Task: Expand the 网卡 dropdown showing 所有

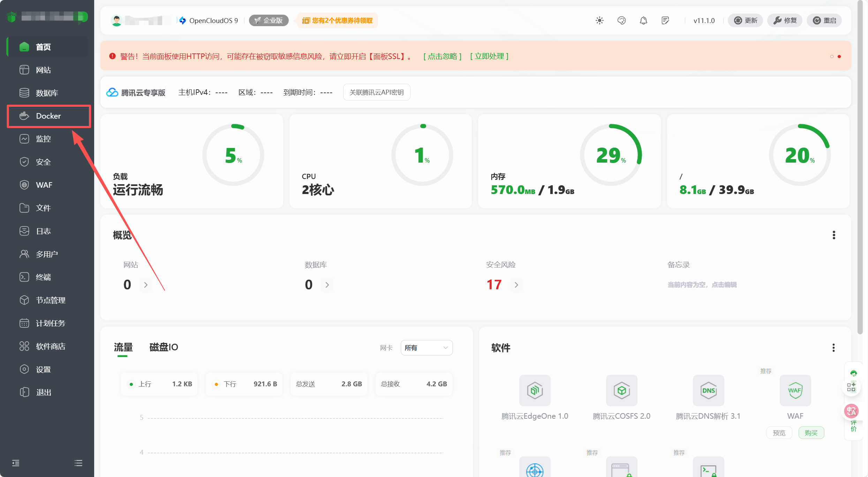Action: (426, 348)
